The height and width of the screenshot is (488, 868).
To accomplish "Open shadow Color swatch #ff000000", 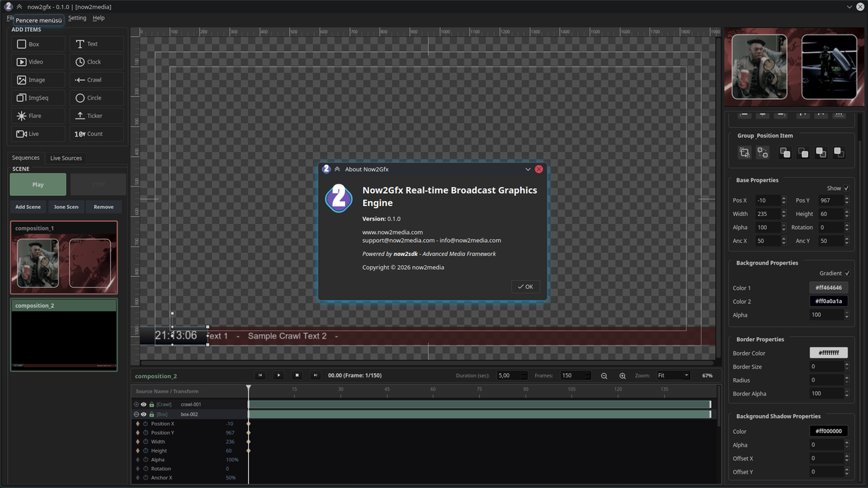I will (x=828, y=431).
